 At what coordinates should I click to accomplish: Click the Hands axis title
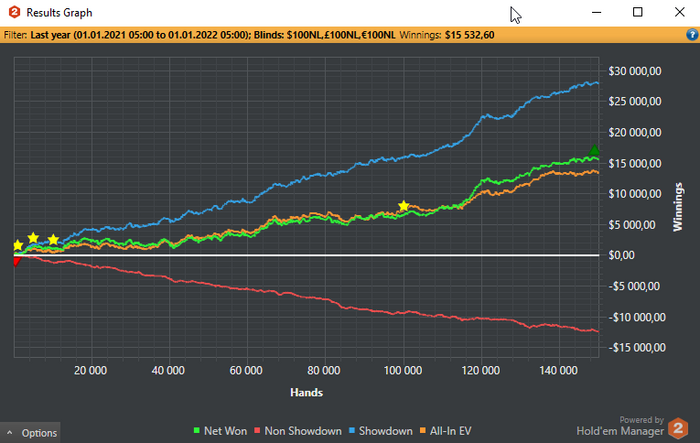[306, 392]
